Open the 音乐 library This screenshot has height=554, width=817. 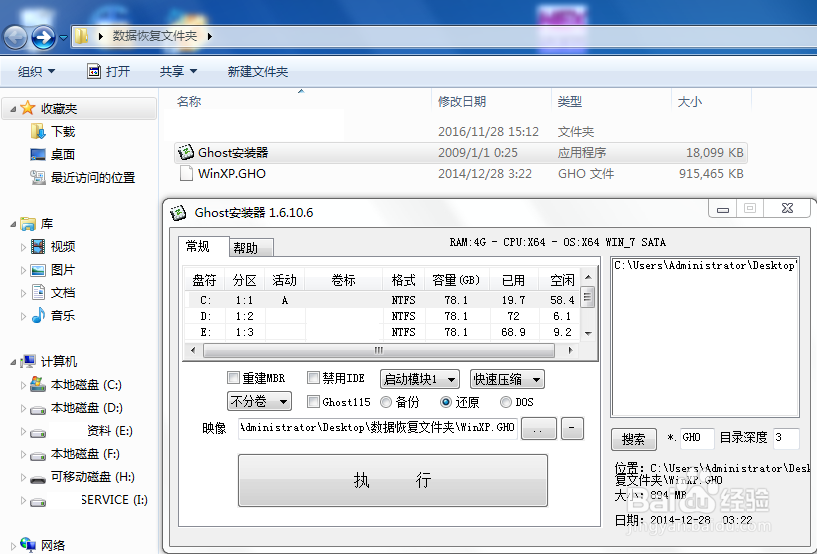point(53,315)
